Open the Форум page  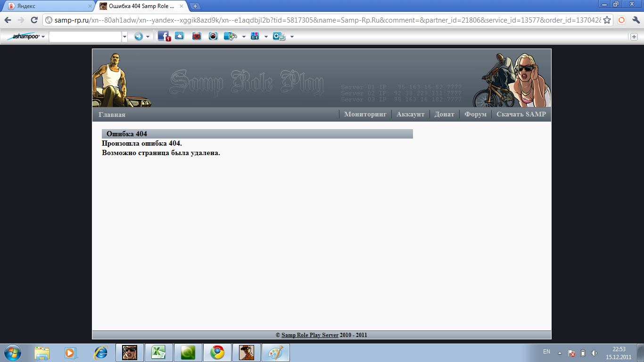[x=476, y=114]
